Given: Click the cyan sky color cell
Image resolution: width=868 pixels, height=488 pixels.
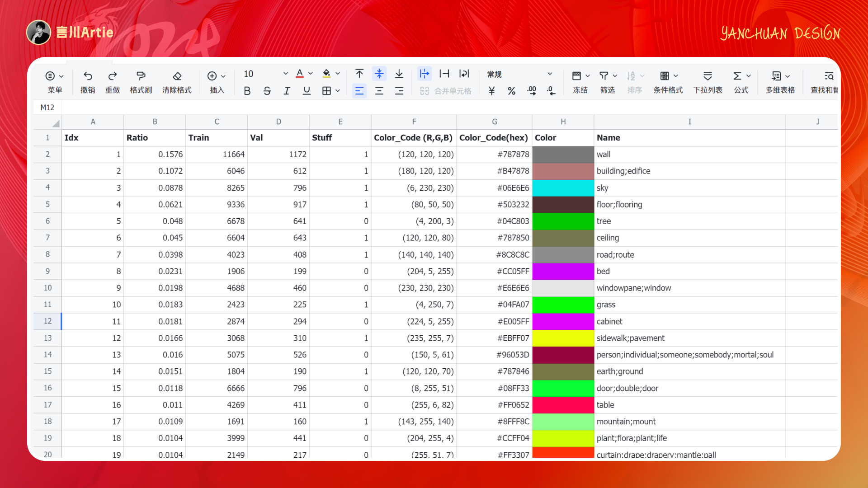Looking at the screenshot, I should [x=563, y=188].
